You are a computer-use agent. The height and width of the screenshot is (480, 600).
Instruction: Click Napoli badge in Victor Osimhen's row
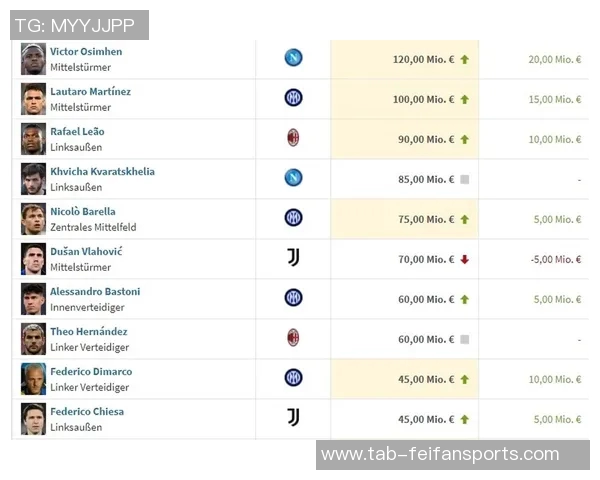coord(293,58)
